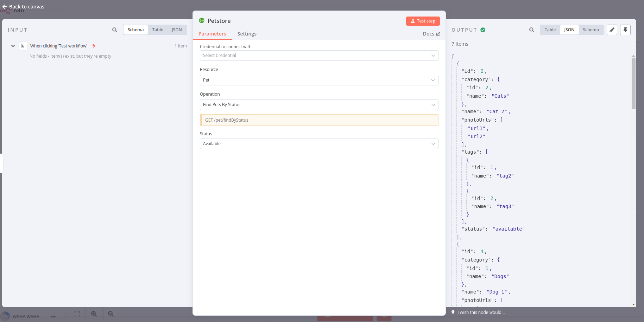Zoom in on the canvas

[94, 314]
